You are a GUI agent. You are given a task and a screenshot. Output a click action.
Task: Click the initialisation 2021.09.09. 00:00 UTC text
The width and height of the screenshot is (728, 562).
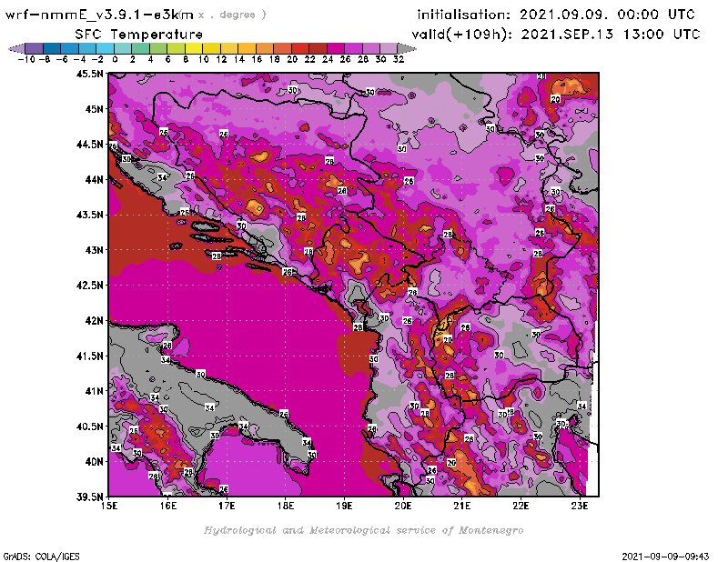[x=556, y=15]
